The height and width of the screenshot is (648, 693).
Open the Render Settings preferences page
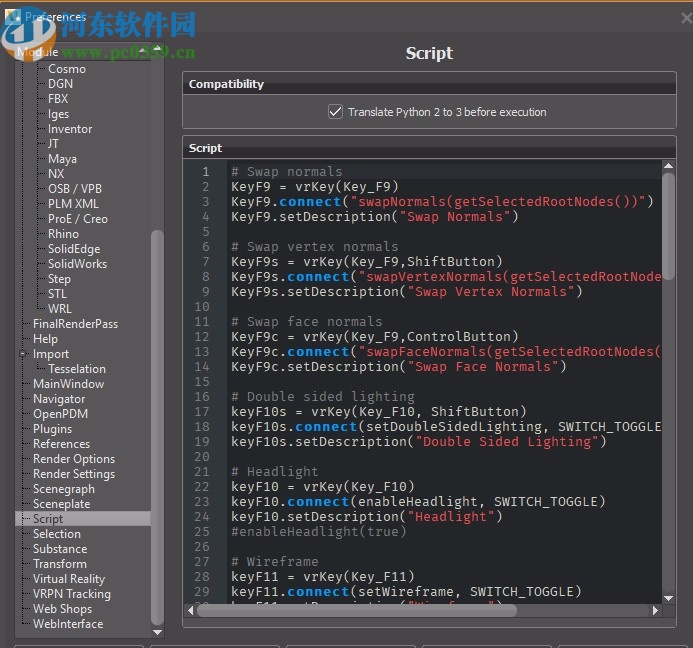pyautogui.click(x=73, y=474)
